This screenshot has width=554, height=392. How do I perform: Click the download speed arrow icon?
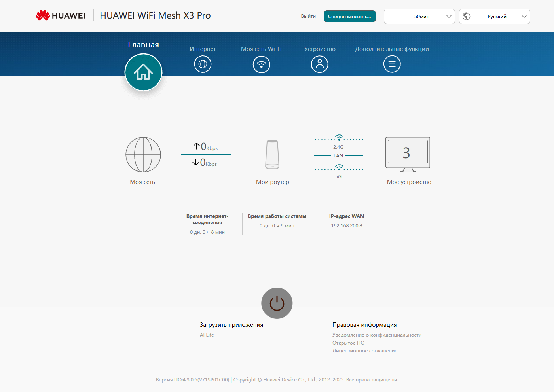[196, 162]
